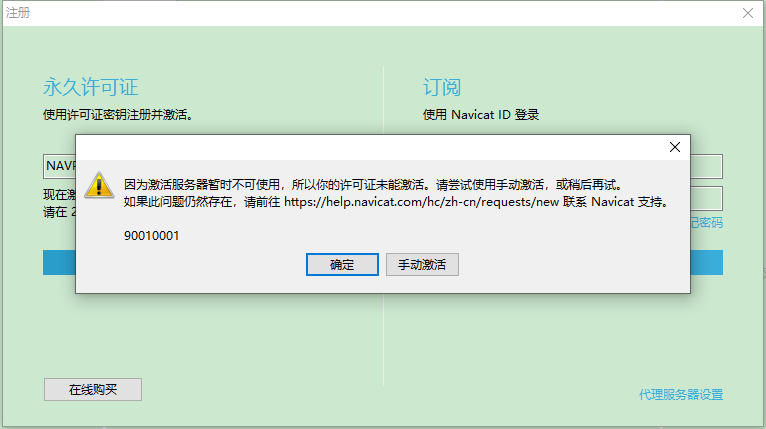This screenshot has height=429, width=766.
Task: Click the 手动激活 button
Action: click(422, 264)
